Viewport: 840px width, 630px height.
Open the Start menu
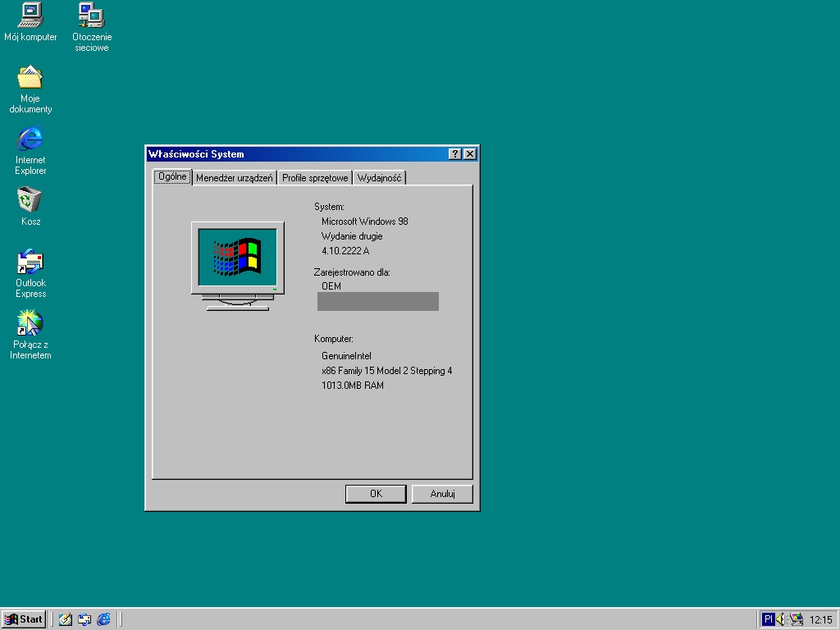[x=24, y=619]
